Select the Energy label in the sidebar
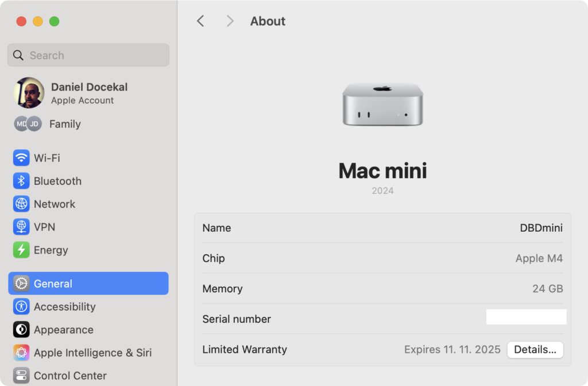 pyautogui.click(x=51, y=250)
